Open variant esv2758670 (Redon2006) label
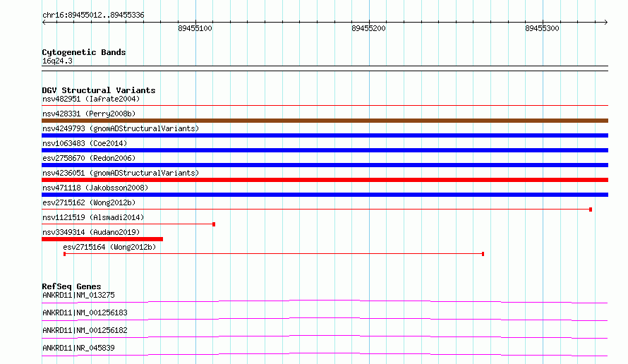Screen dimensions: 628x364 89,158
